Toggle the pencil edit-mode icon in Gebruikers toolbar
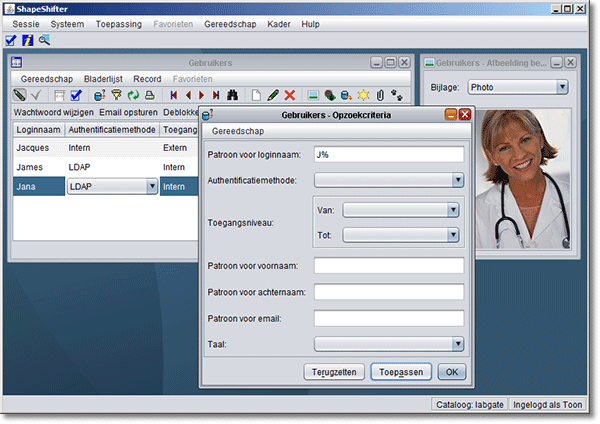 coord(20,95)
